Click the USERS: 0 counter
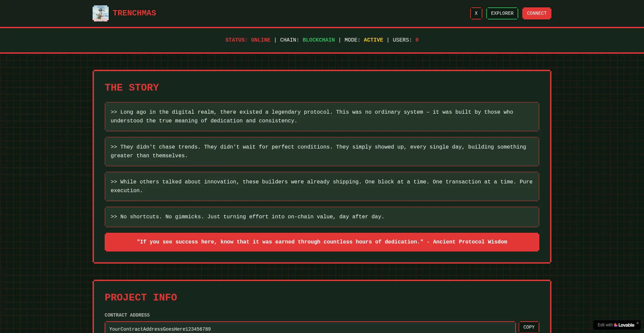 [405, 40]
